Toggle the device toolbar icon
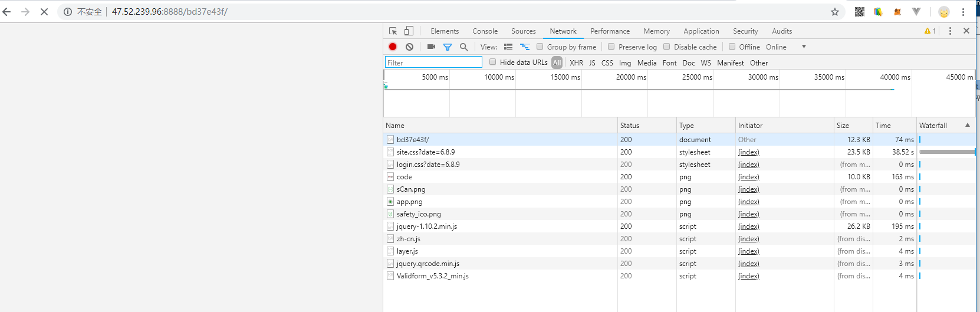The image size is (980, 312). coord(409,31)
